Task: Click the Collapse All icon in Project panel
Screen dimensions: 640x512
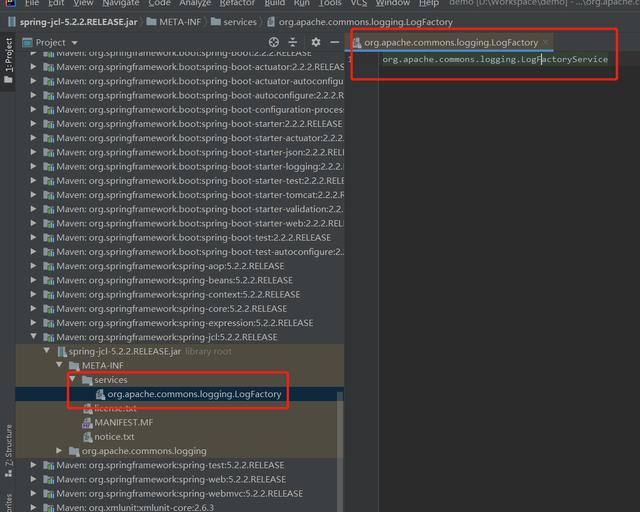Action: pos(293,42)
